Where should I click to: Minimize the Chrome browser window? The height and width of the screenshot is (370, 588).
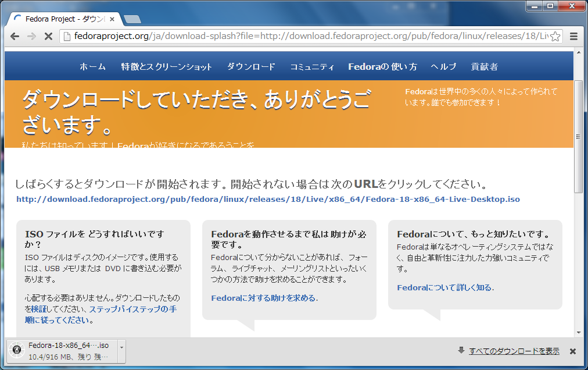(535, 6)
